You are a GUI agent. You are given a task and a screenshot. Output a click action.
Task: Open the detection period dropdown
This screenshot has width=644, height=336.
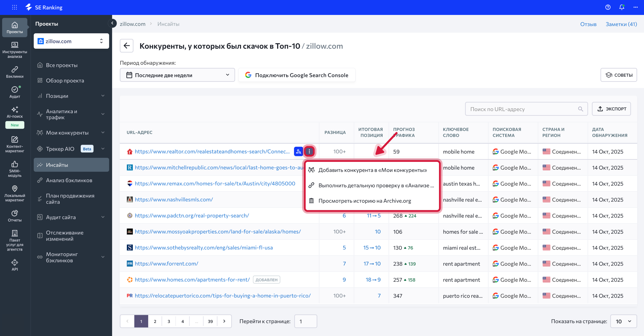177,75
